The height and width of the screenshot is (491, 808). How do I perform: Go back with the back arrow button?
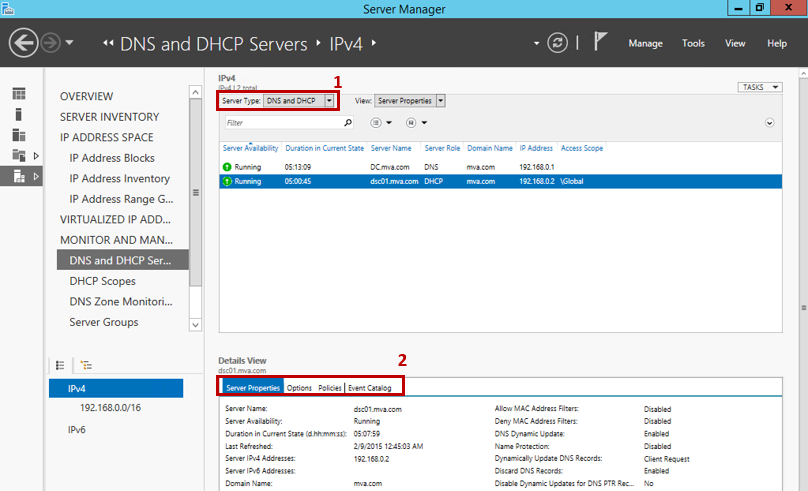point(23,43)
